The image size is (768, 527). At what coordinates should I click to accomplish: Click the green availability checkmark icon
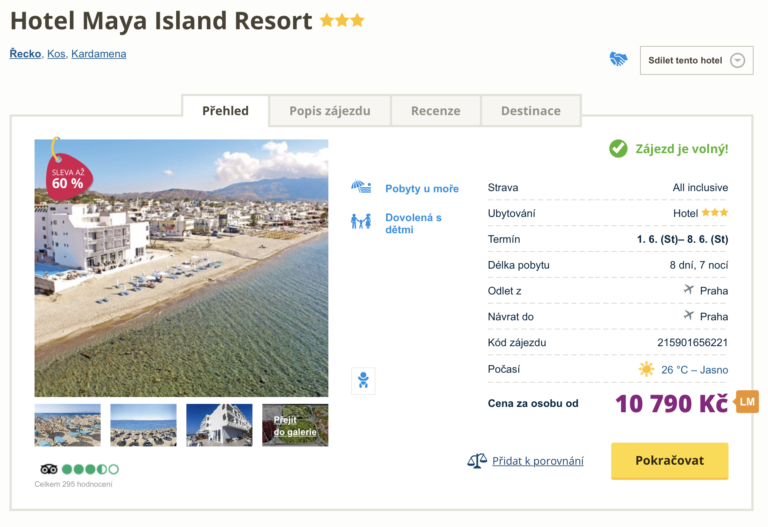click(619, 149)
